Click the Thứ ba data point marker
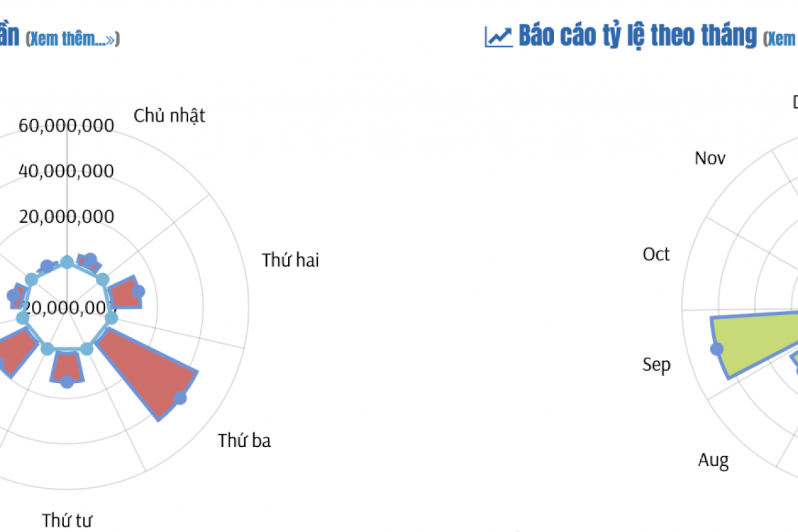Image resolution: width=798 pixels, height=532 pixels. (x=180, y=398)
